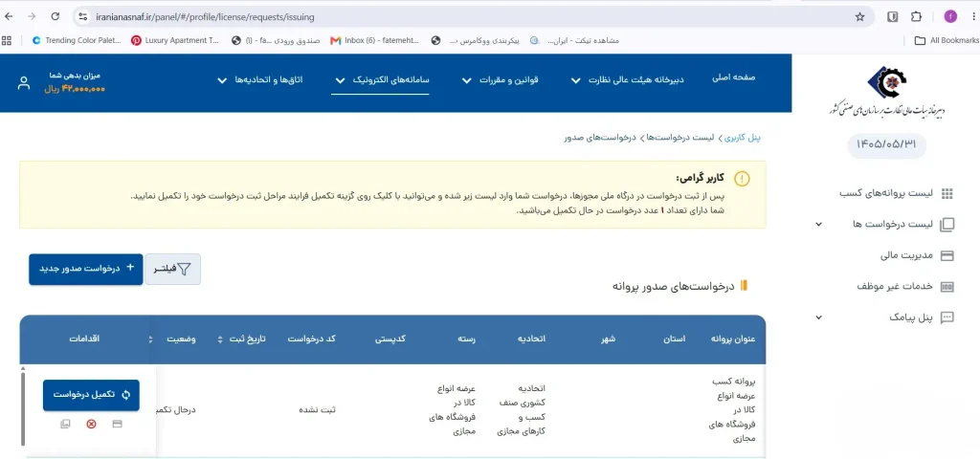Click the عنوان پروانه column header
The image size is (980, 459).
(x=733, y=339)
